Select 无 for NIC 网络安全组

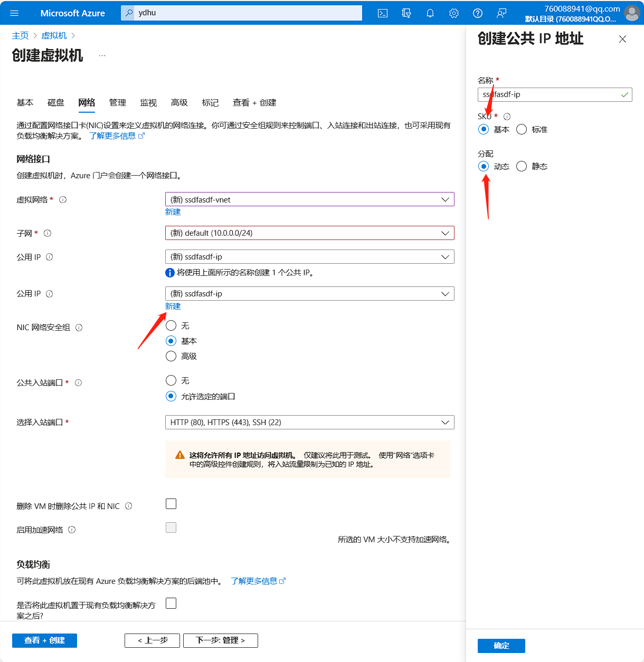pos(171,325)
